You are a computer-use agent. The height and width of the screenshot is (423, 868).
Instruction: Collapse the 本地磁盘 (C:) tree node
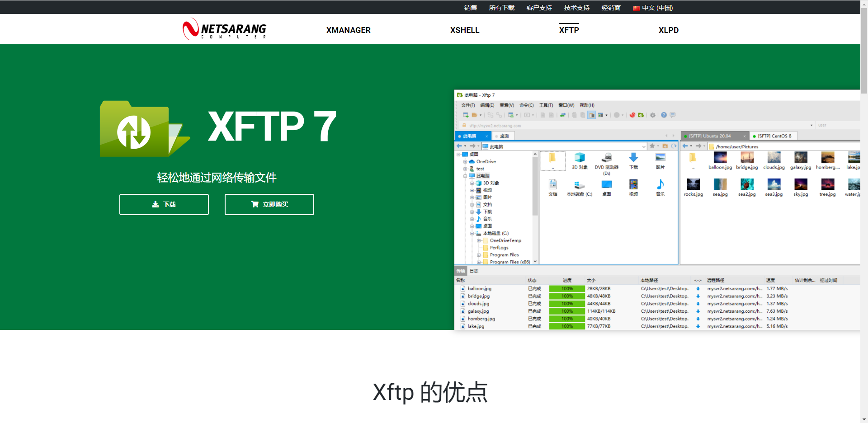[x=472, y=234]
